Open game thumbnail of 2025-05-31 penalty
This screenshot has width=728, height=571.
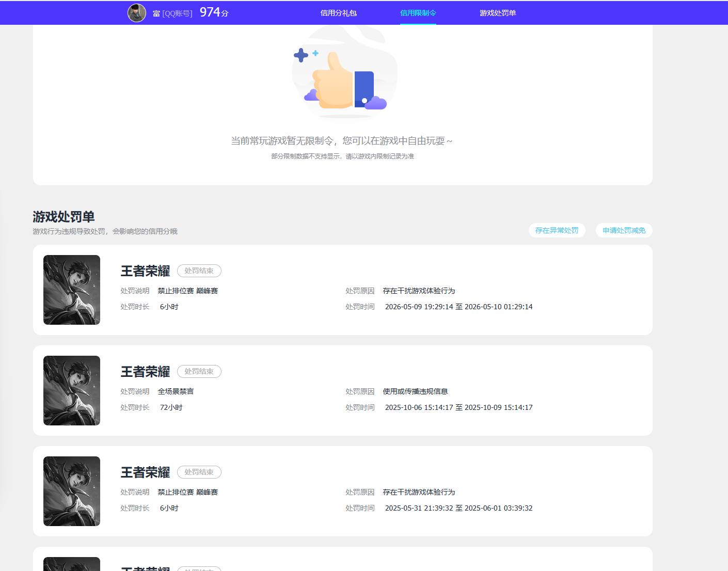[72, 491]
